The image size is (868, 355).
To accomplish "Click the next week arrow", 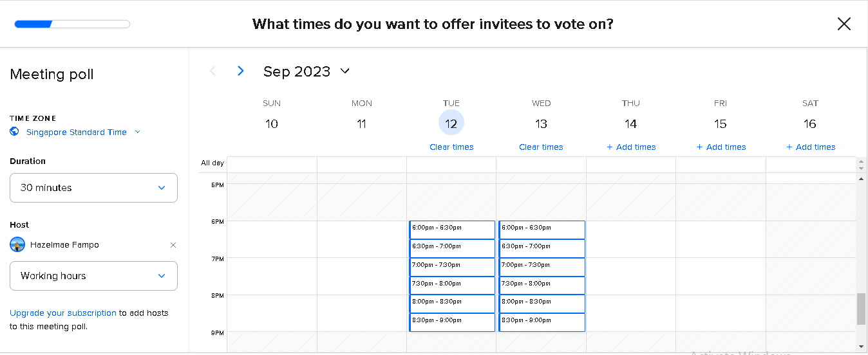I will (x=241, y=71).
